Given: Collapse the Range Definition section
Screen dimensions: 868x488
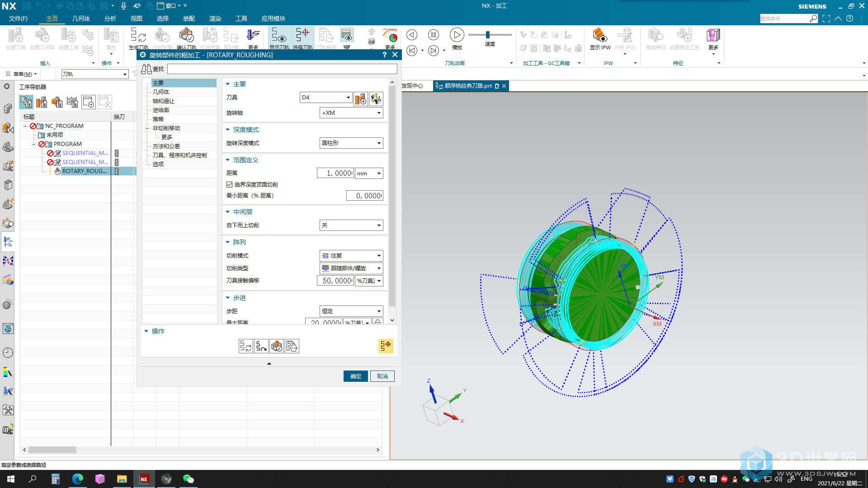Looking at the screenshot, I should tap(228, 160).
